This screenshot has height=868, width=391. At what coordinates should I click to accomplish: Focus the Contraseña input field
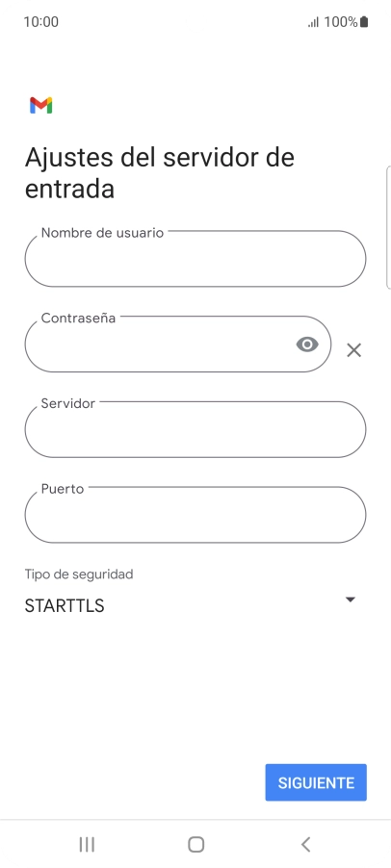pyautogui.click(x=178, y=344)
